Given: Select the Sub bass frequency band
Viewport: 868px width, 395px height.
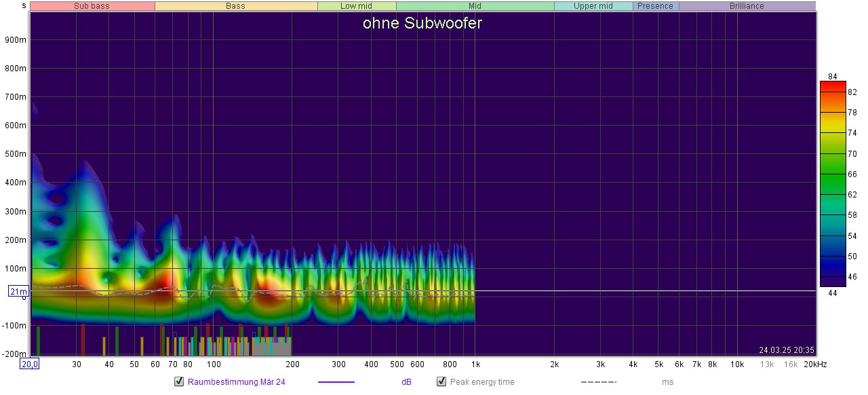Looking at the screenshot, I should click(92, 6).
